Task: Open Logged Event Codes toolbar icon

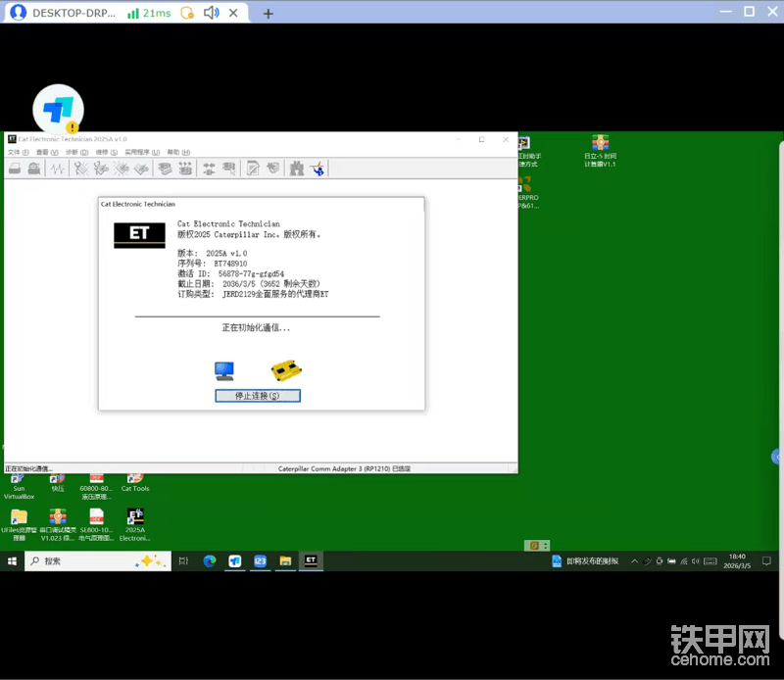Action: tap(141, 169)
